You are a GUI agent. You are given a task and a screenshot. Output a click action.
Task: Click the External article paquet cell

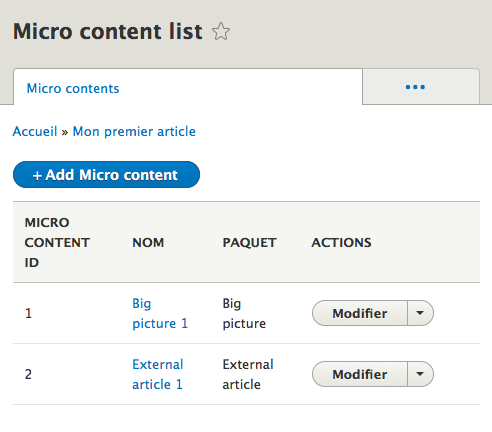(248, 374)
